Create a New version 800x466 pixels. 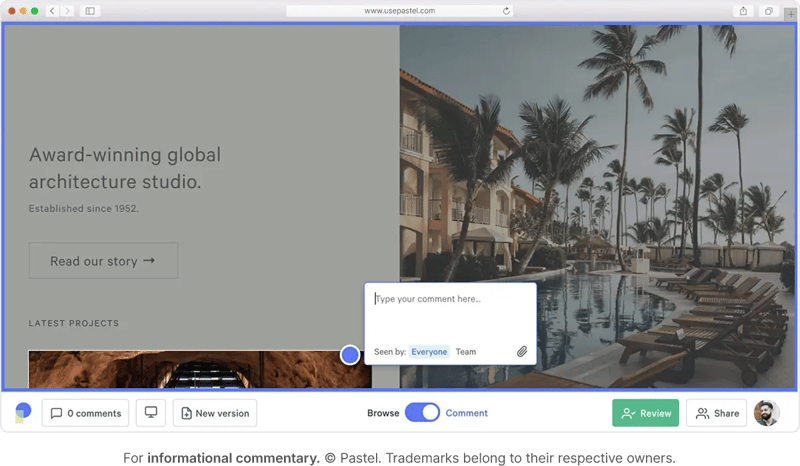[215, 413]
